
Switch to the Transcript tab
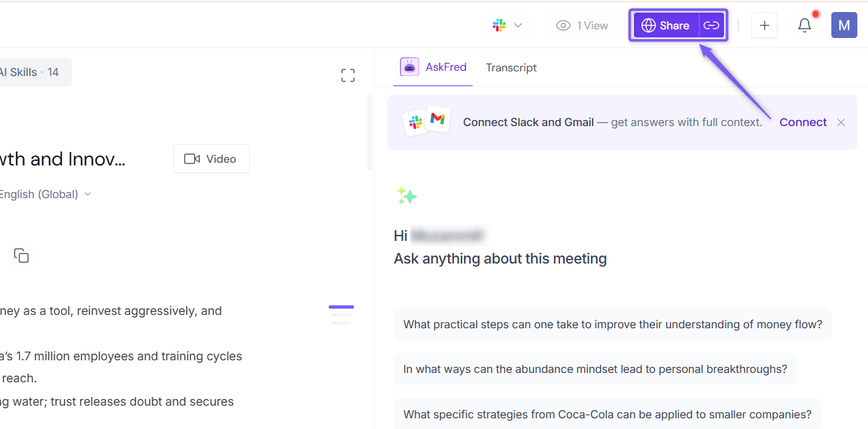point(511,67)
